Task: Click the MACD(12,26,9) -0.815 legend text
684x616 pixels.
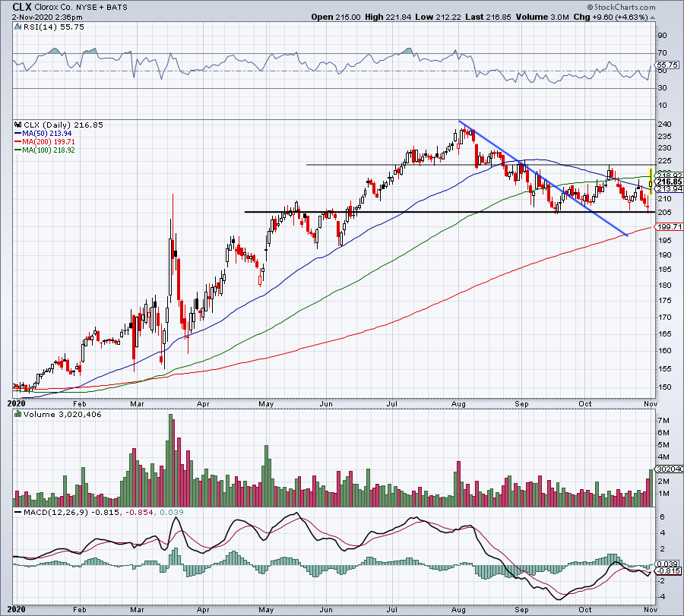Action: point(71,512)
